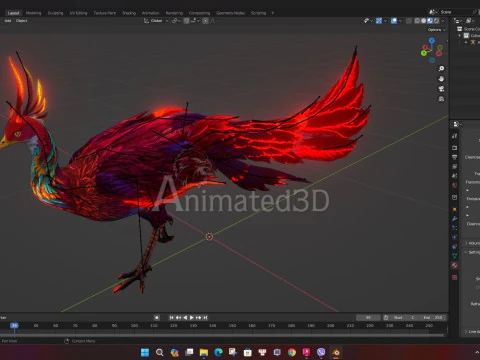Open the Output properties tab icon
480x360 pixels.
(x=455, y=157)
